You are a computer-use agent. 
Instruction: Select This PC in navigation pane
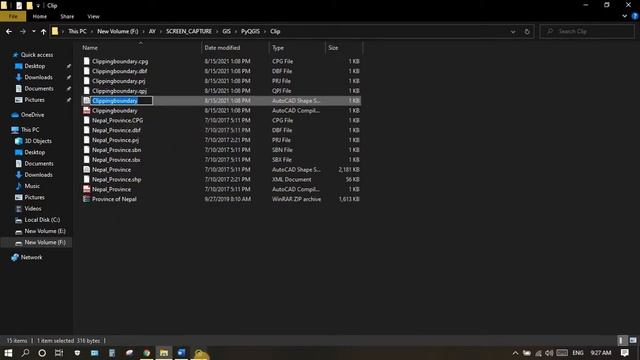[30, 130]
